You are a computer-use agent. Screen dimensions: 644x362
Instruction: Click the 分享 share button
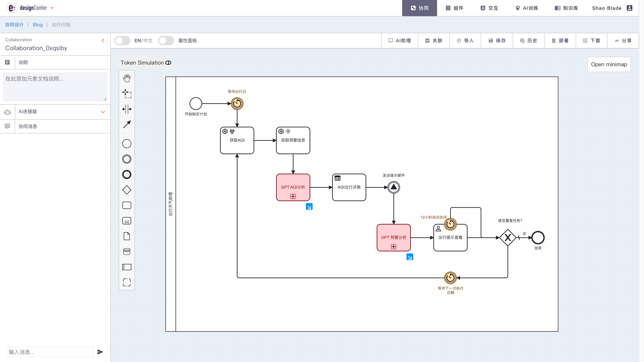tap(623, 40)
